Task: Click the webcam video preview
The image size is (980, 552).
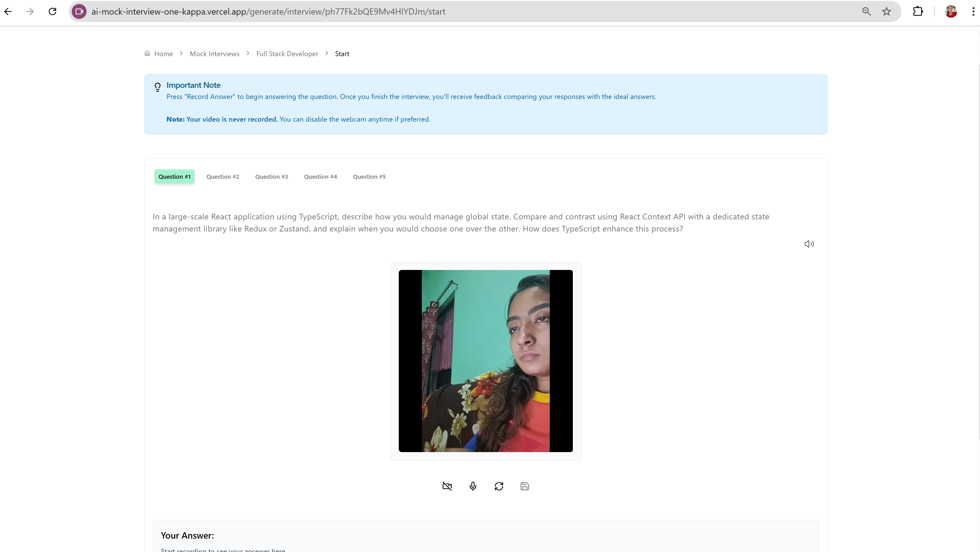Action: coord(485,361)
